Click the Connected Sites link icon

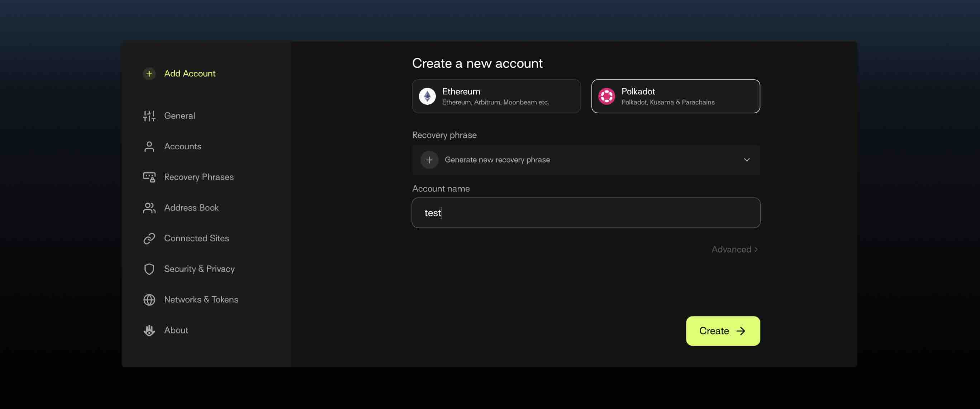click(x=149, y=238)
